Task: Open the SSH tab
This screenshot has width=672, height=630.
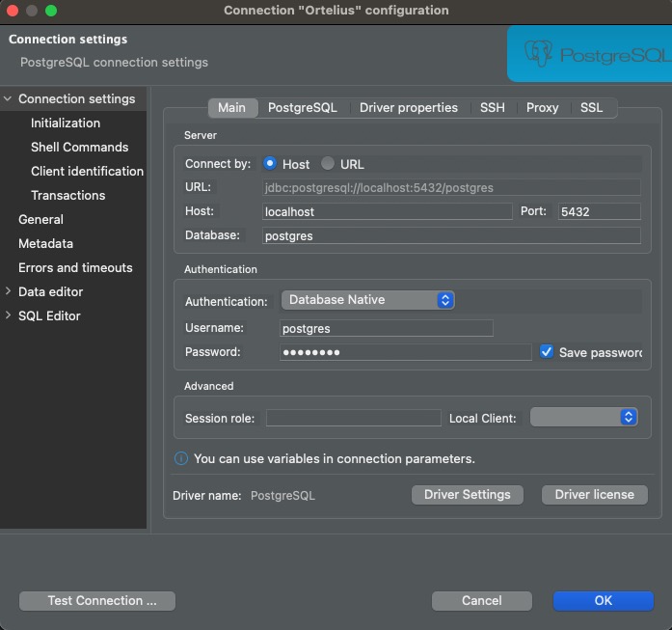Action: tap(493, 108)
